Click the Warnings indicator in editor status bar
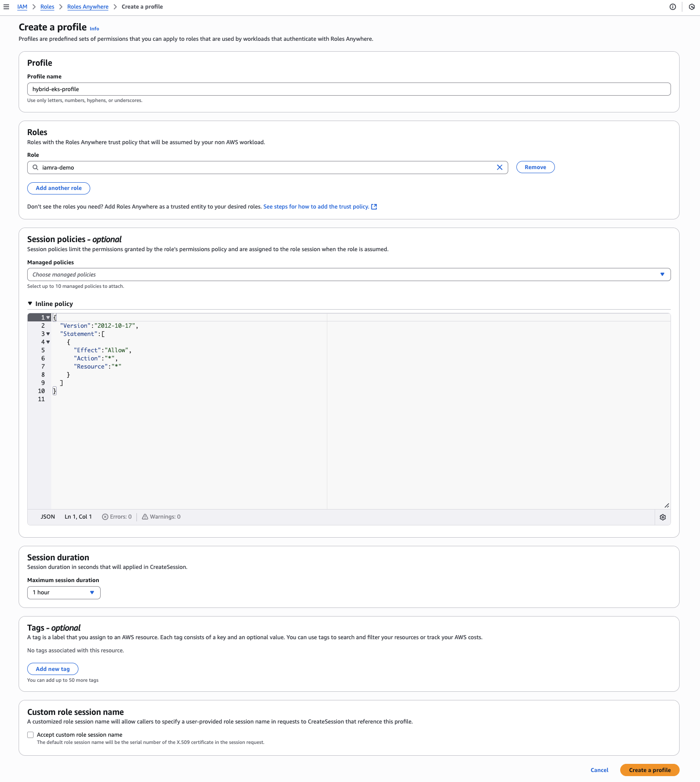This screenshot has width=700, height=782. tap(161, 517)
